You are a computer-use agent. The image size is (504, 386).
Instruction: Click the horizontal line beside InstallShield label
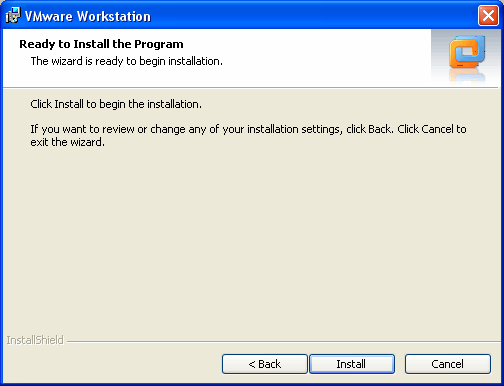click(283, 341)
